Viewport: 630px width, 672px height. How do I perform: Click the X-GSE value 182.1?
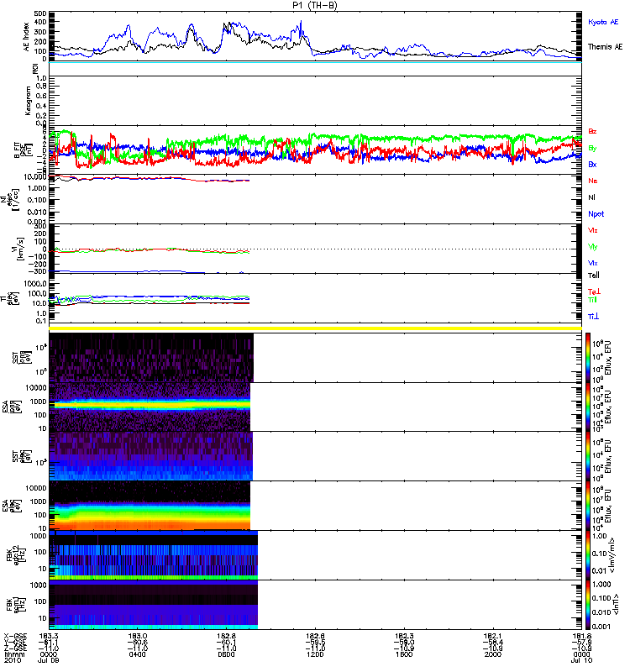click(x=492, y=637)
